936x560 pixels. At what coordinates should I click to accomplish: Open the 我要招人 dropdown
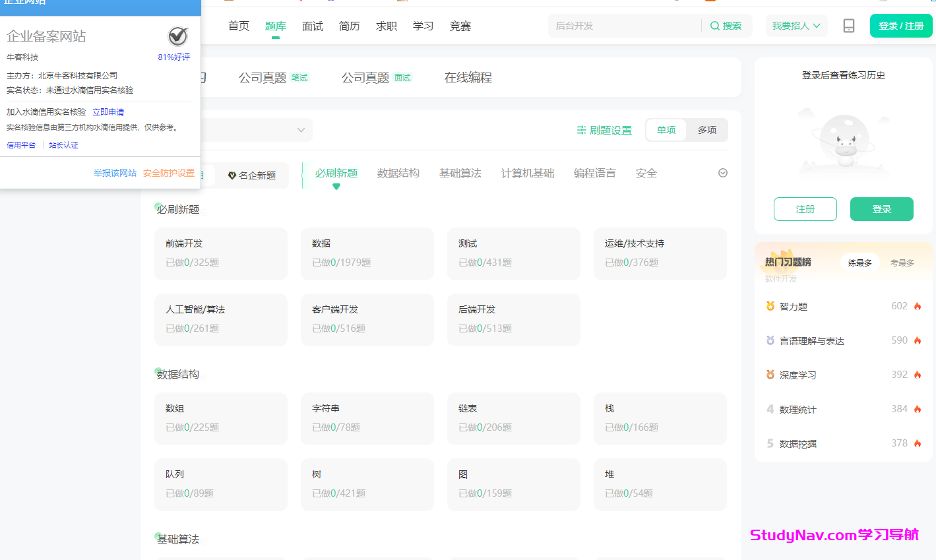coord(796,25)
